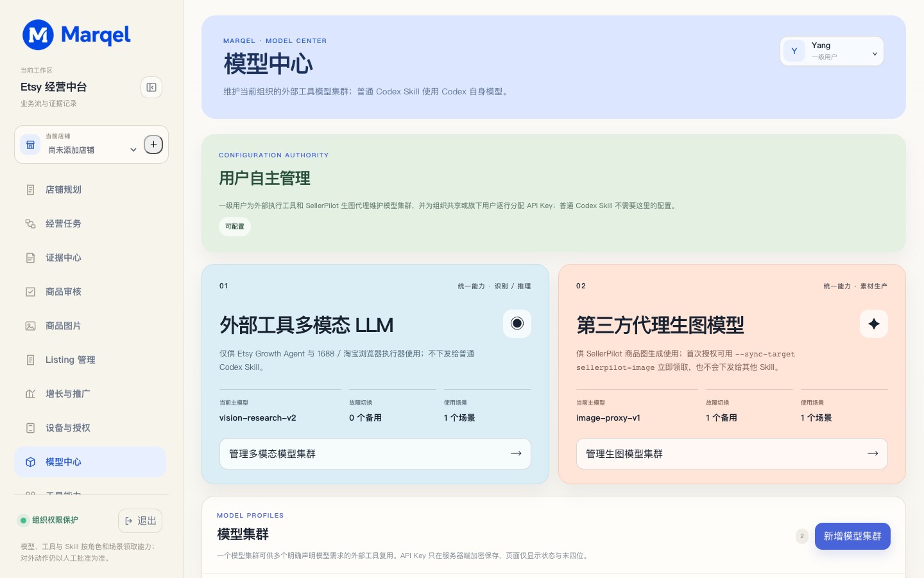Click 新增模型集群 button

point(853,536)
